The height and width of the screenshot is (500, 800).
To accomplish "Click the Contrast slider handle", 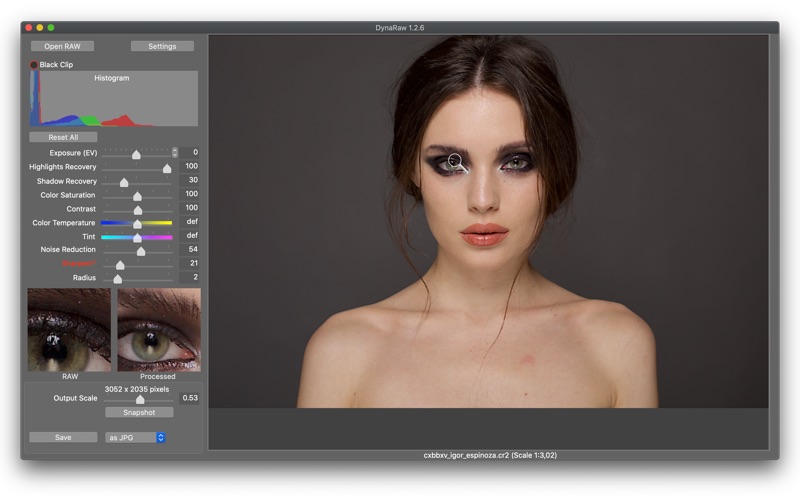I will click(138, 210).
